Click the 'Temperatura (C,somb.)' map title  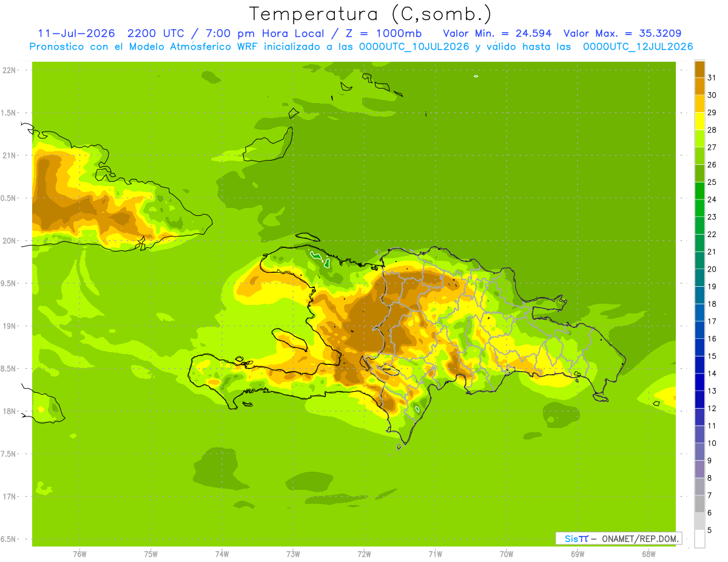[x=370, y=14]
